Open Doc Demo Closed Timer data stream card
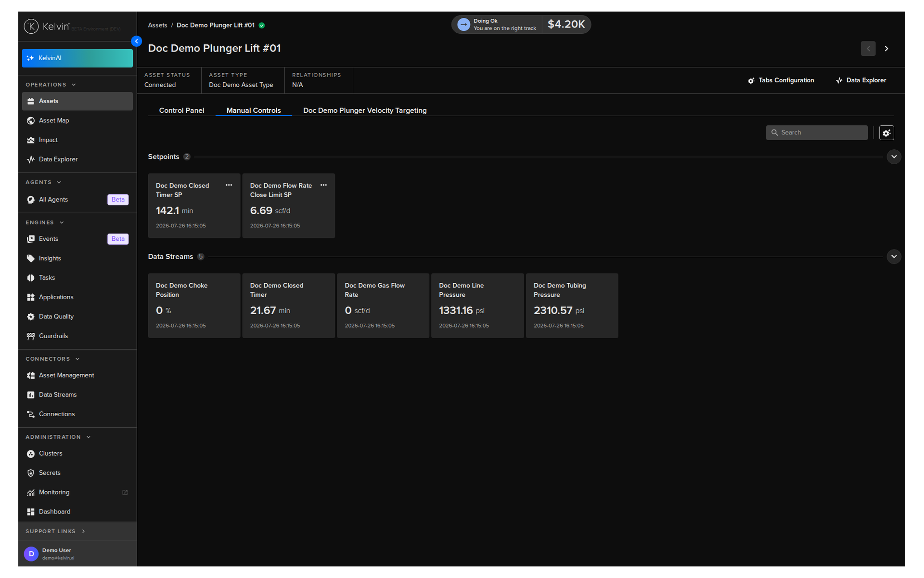 click(288, 306)
